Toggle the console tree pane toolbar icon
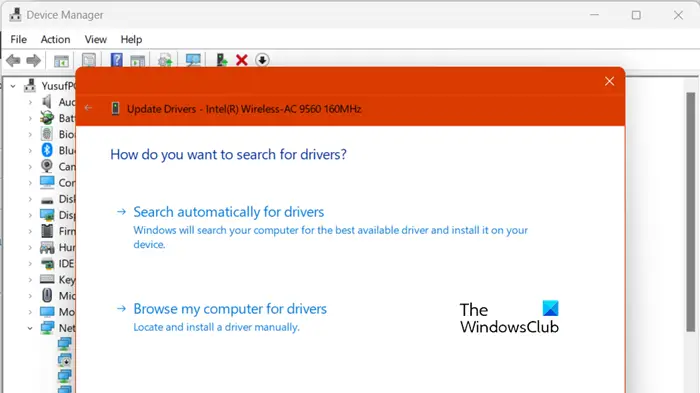This screenshot has width=700, height=393. pos(62,61)
